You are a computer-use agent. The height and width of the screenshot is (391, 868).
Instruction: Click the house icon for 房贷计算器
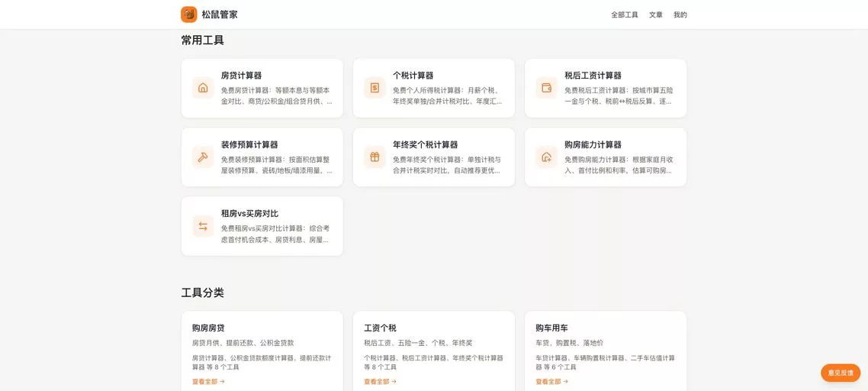click(203, 88)
